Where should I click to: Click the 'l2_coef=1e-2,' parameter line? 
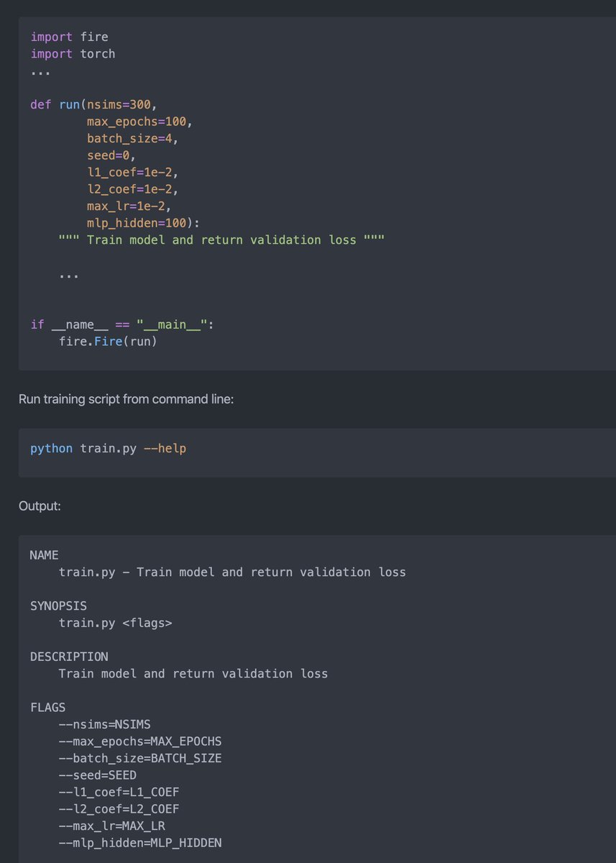coord(133,189)
